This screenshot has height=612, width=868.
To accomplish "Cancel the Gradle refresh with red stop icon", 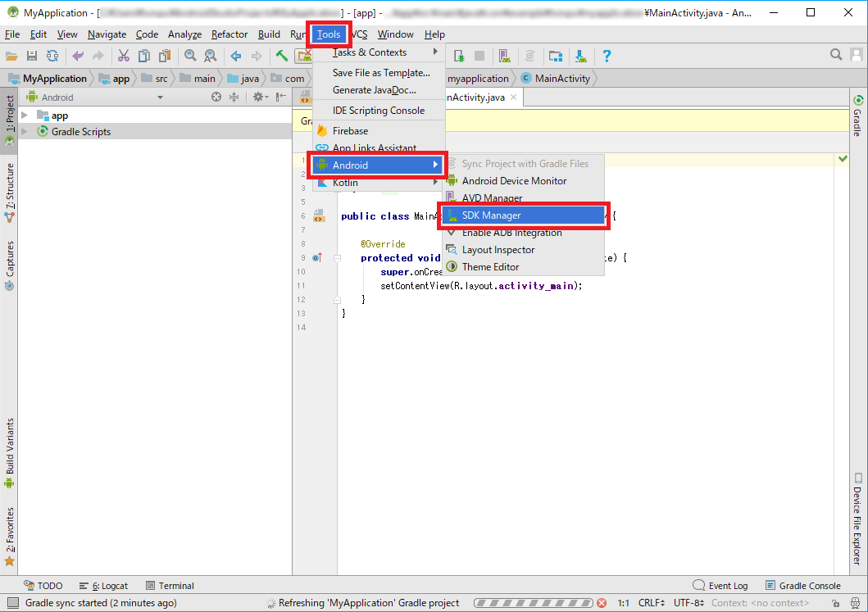I will pyautogui.click(x=602, y=603).
